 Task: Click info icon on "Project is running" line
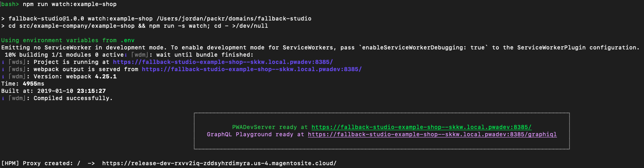pos(3,62)
